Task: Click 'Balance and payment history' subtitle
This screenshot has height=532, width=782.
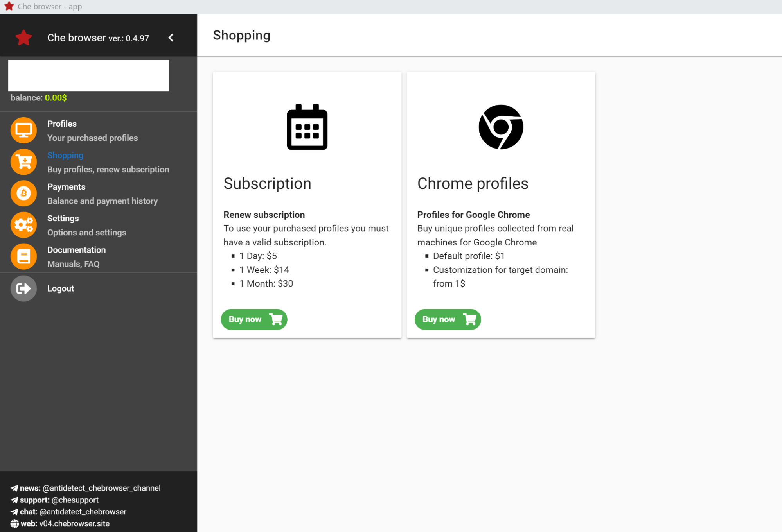Action: point(102,201)
